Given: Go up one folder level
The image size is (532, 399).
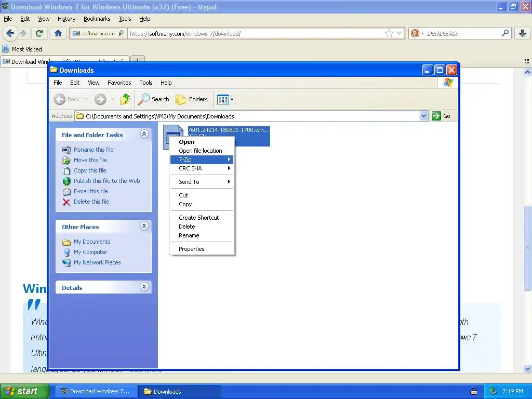Looking at the screenshot, I should coord(125,99).
